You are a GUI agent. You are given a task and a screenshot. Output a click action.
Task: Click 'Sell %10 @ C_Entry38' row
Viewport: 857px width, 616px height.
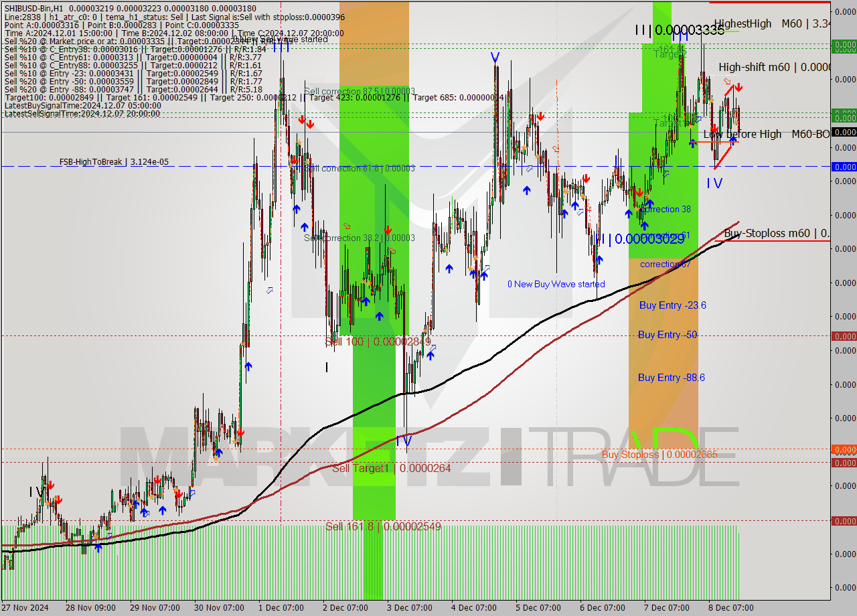(135, 49)
